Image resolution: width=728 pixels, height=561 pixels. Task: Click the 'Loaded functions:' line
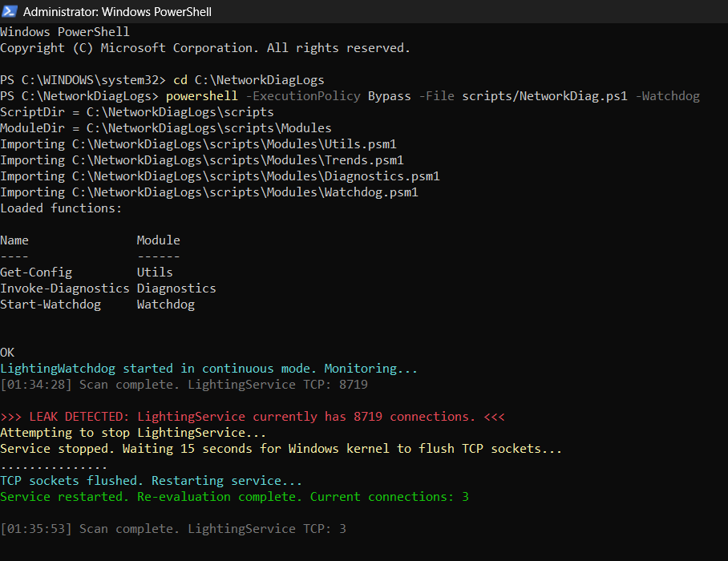click(61, 208)
